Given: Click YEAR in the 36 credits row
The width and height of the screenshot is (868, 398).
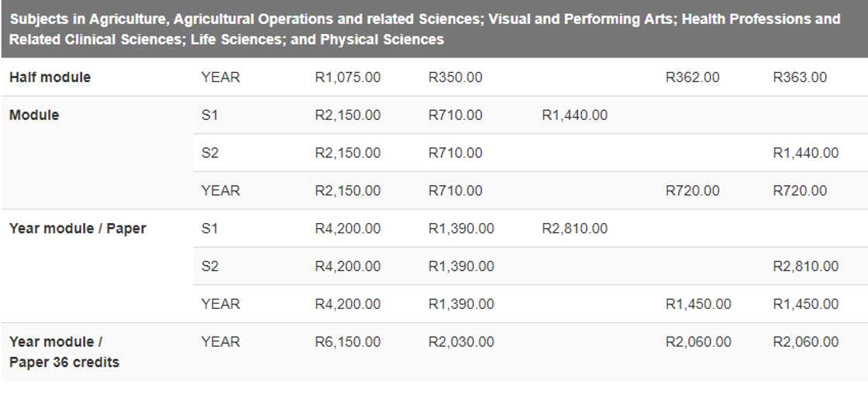Looking at the screenshot, I should [220, 341].
